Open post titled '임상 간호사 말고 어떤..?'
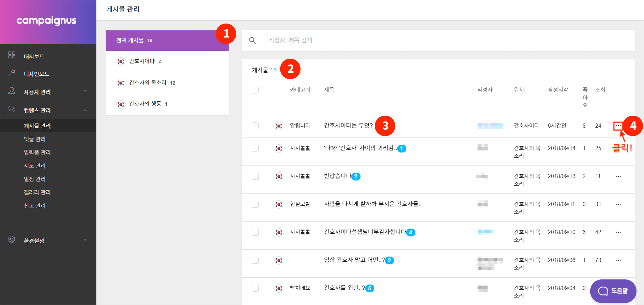This screenshot has height=305, width=644. 354,260
